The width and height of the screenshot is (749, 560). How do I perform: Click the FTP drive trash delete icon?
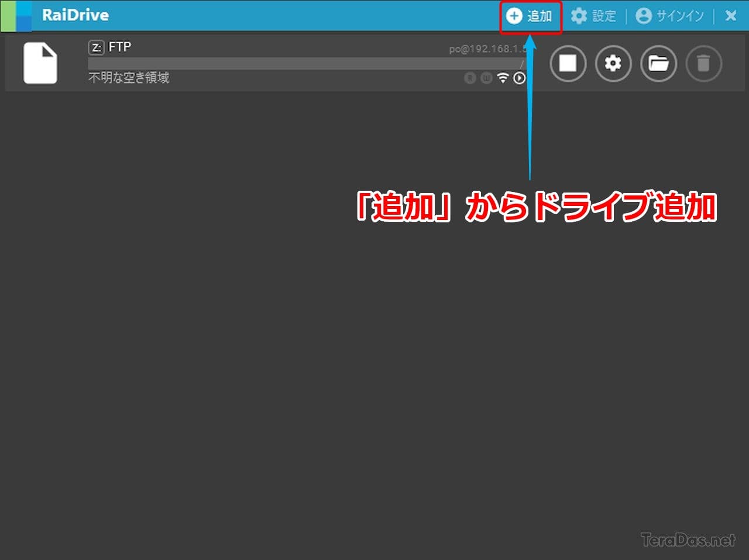pos(703,63)
